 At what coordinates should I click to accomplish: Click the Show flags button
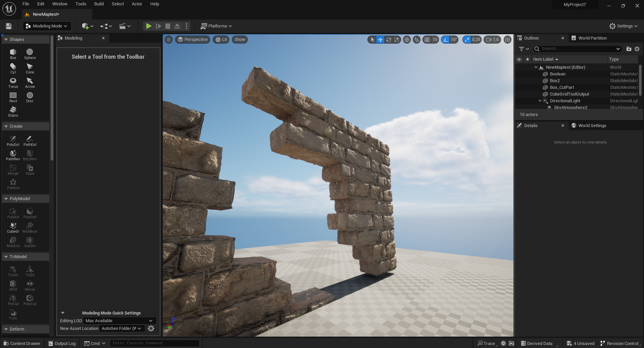pos(240,40)
